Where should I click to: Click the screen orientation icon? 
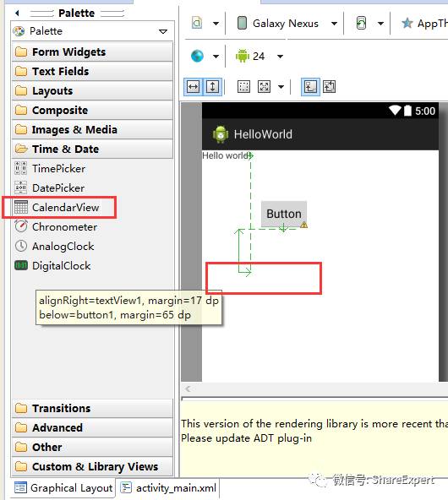[361, 24]
